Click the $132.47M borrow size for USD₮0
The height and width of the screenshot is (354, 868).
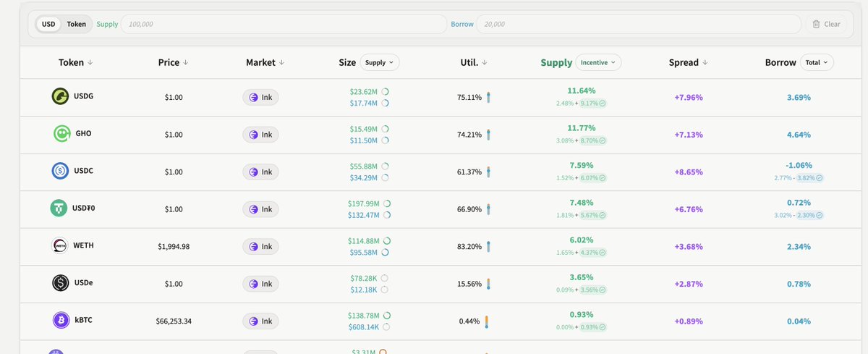(364, 215)
